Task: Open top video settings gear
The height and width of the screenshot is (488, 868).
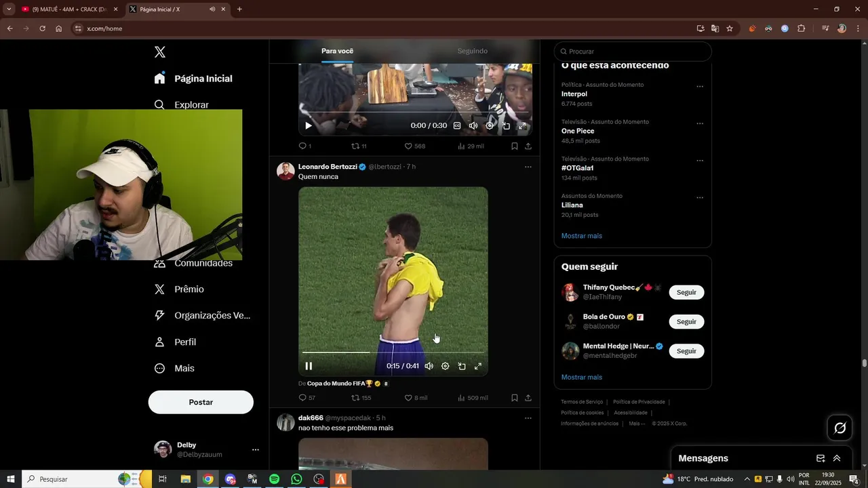Action: coord(490,125)
